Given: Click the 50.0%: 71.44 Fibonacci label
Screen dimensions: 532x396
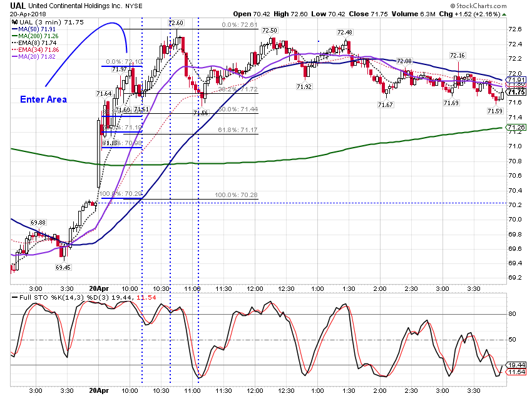Looking at the screenshot, I should (238, 109).
